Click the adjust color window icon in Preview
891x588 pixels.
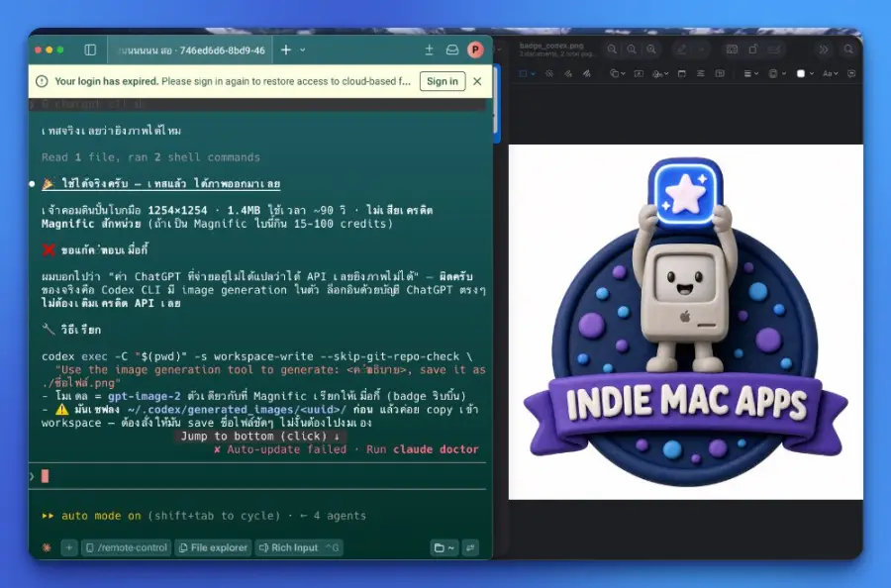[682, 73]
